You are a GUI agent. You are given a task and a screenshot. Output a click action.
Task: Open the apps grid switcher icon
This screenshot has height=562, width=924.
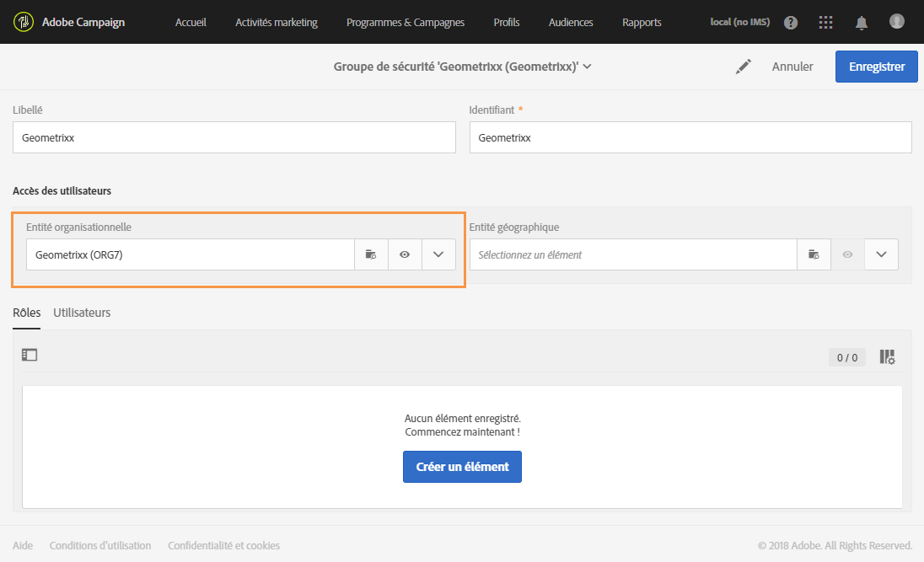[825, 23]
